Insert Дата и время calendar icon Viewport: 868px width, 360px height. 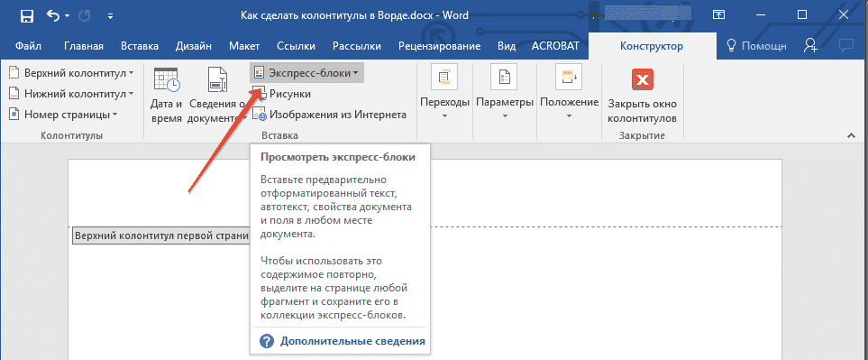click(166, 96)
